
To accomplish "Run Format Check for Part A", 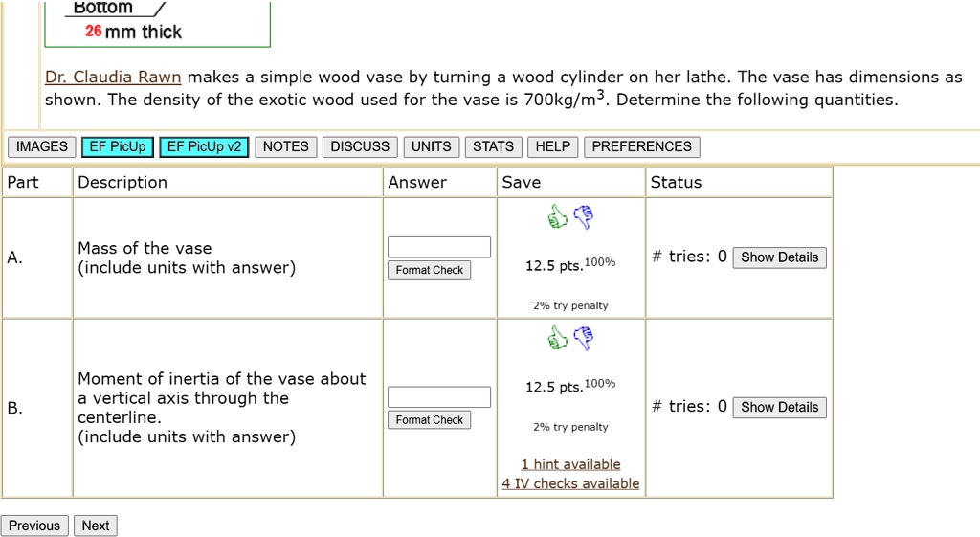I will (430, 270).
